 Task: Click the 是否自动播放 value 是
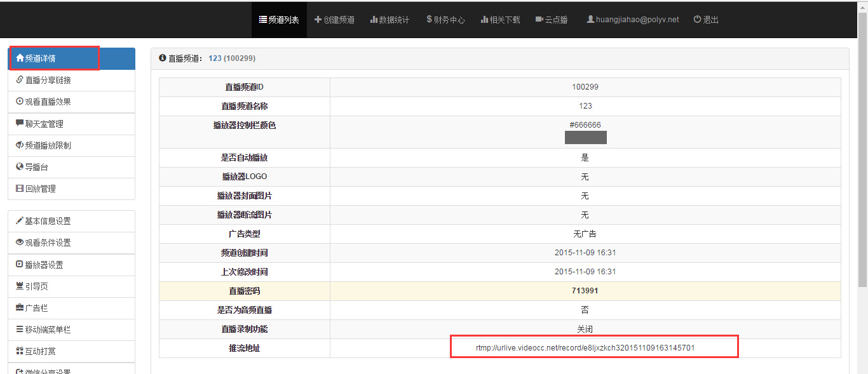pyautogui.click(x=585, y=157)
